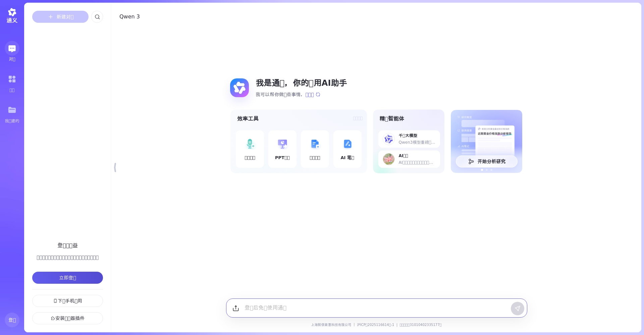Click 上海智信普惠科技有限公司 footer text
This screenshot has width=644, height=335.
331,325
